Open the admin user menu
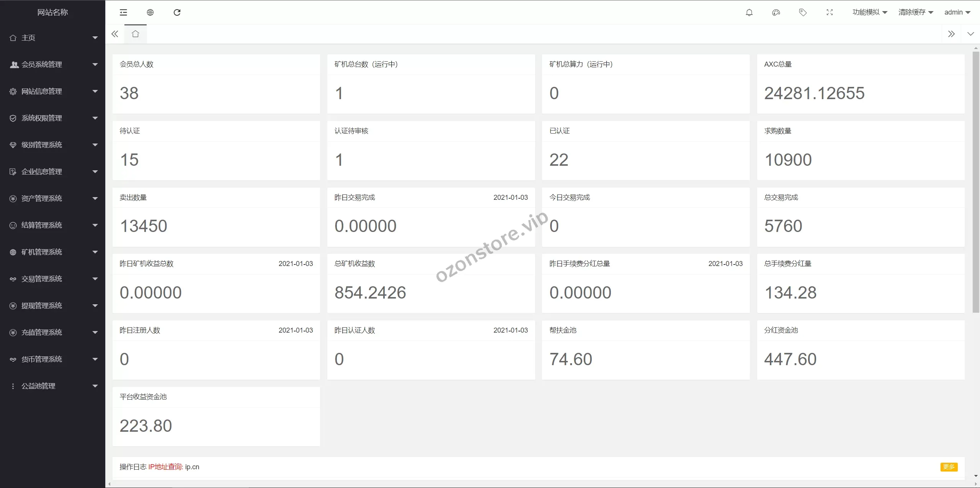 [x=957, y=12]
